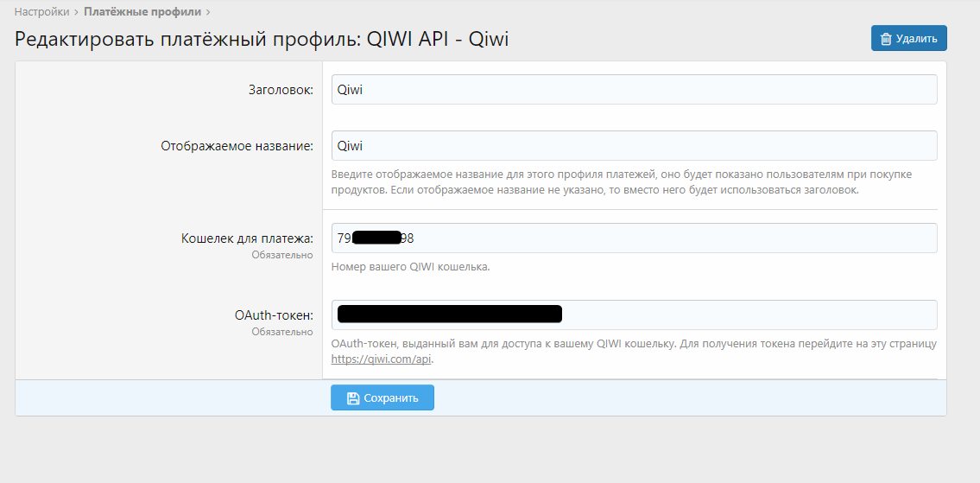Open the https://qiwi.com/api link

point(382,359)
